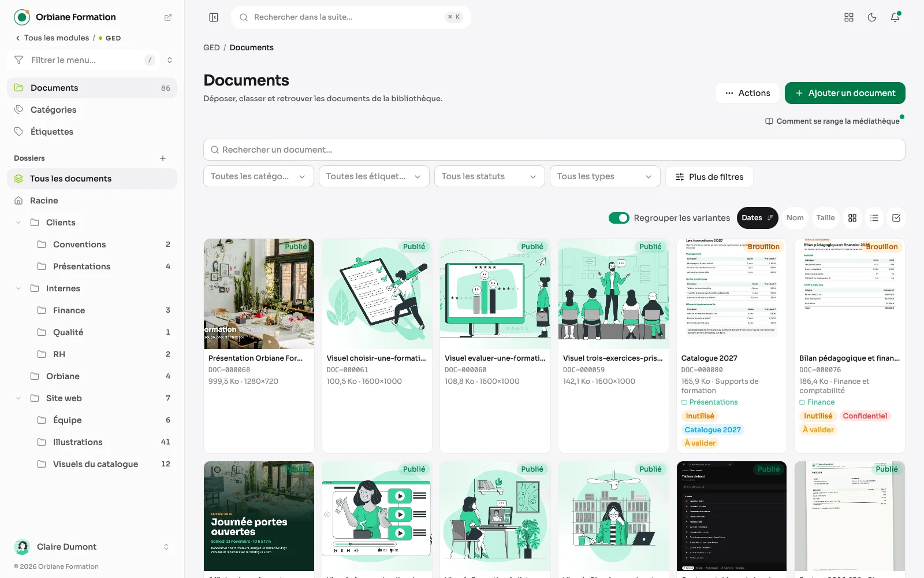Screen dimensions: 924x578
Task: Go to Racine home folder
Action: point(92,201)
